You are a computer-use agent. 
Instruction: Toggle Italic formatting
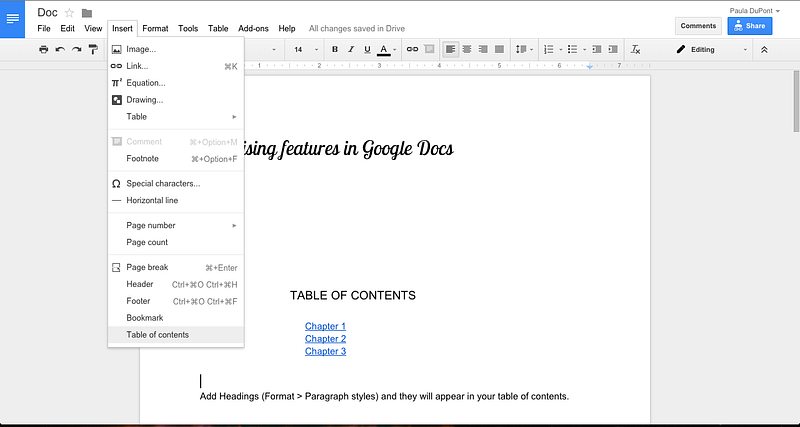pos(351,49)
